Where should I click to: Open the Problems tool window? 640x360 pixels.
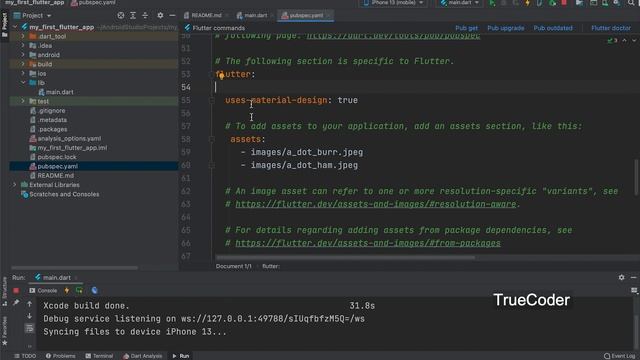tap(60, 356)
